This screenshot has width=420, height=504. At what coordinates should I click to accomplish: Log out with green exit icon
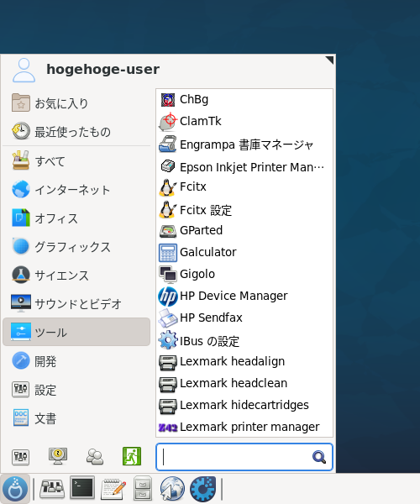pos(132,456)
